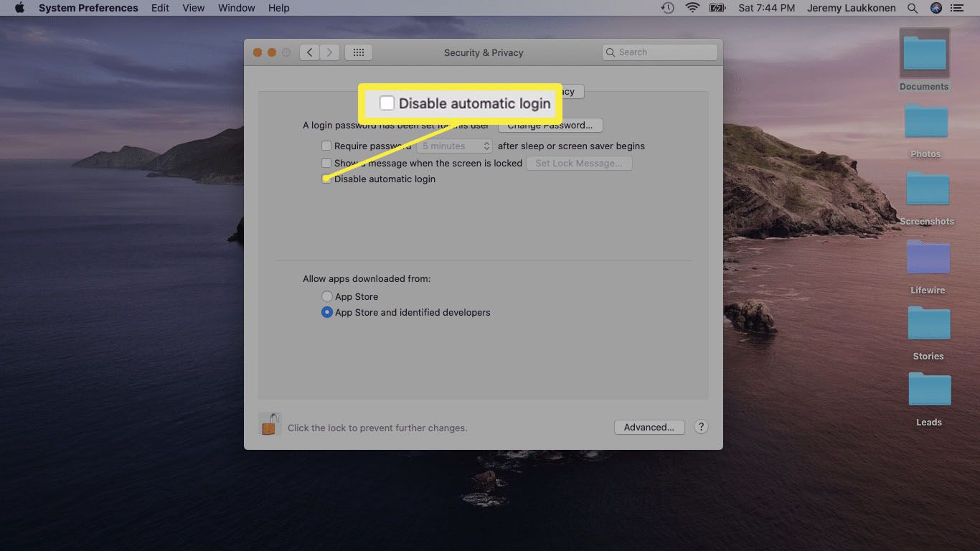The height and width of the screenshot is (551, 980).
Task: Click 'Click the lock to prevent further changes.'
Action: pos(377,428)
